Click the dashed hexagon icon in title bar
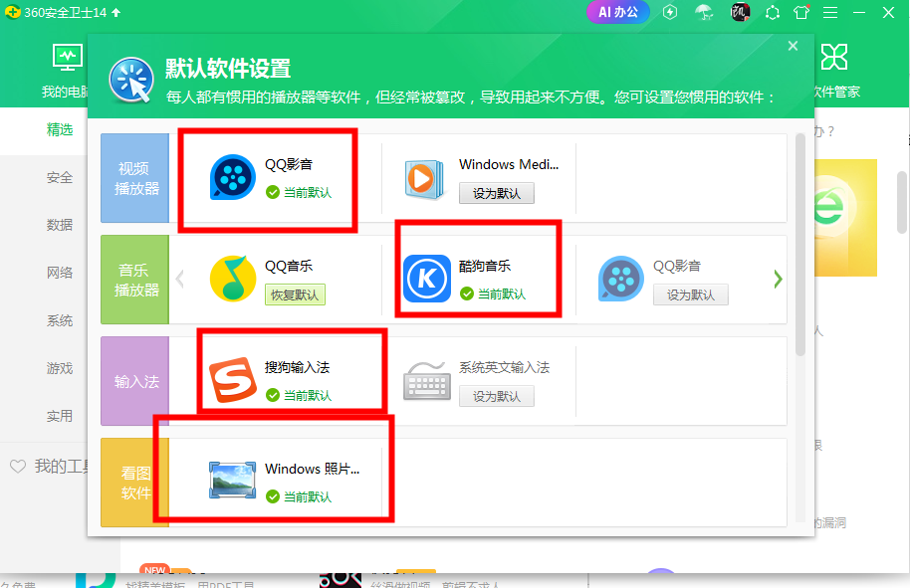Viewport: 910px width, 588px height. (x=773, y=12)
